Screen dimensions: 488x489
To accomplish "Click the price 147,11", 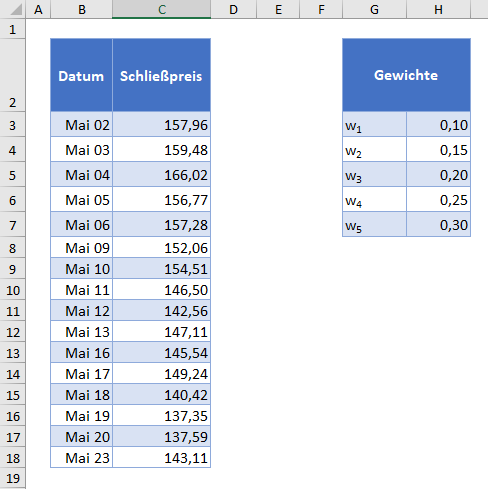I will pyautogui.click(x=162, y=331).
